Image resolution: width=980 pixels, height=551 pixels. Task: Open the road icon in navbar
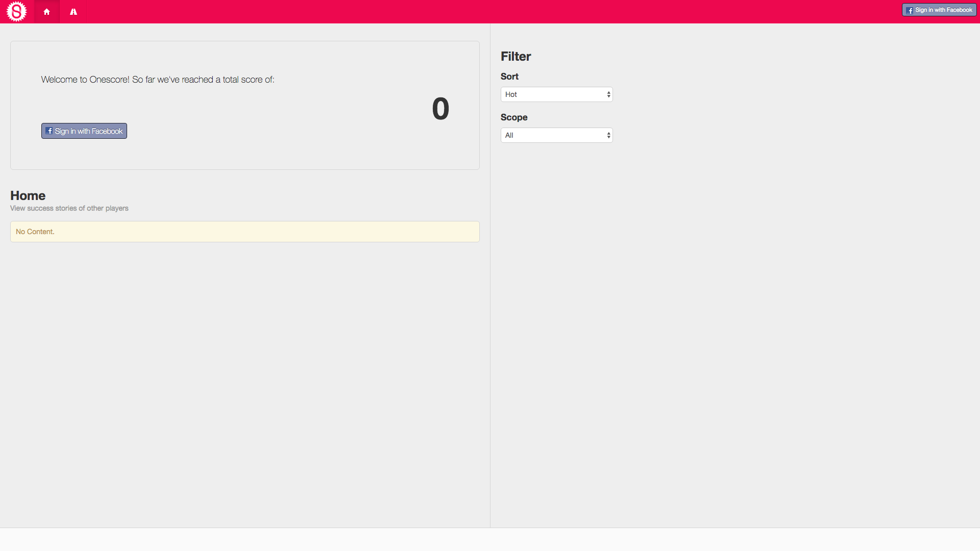coord(73,12)
